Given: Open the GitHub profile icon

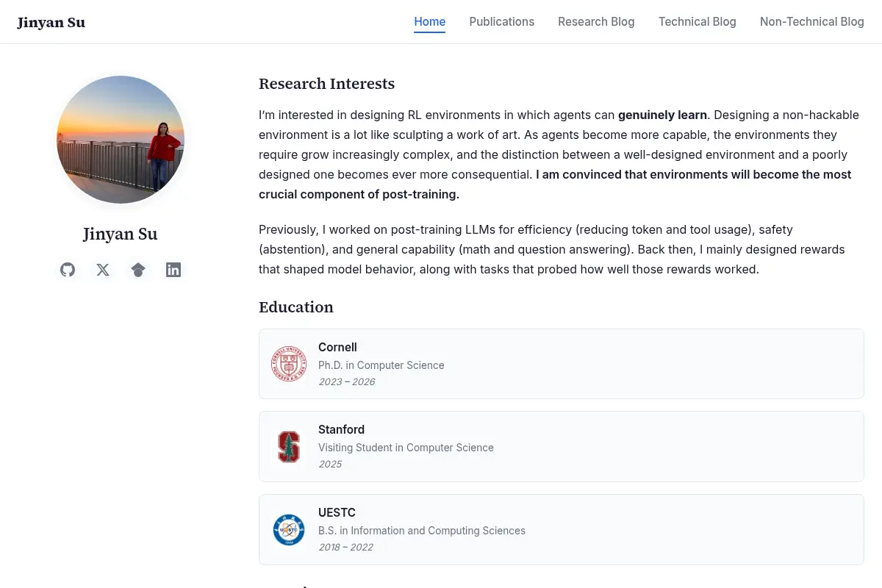Looking at the screenshot, I should [68, 270].
